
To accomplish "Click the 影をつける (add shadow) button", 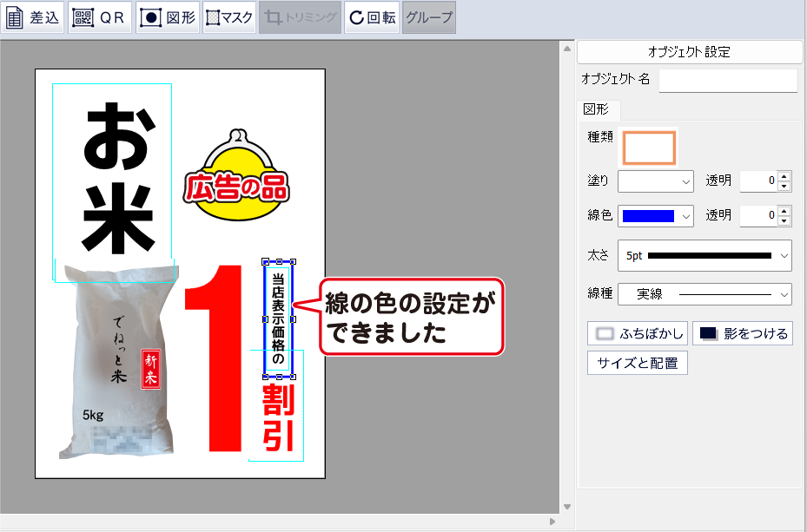I will (743, 334).
